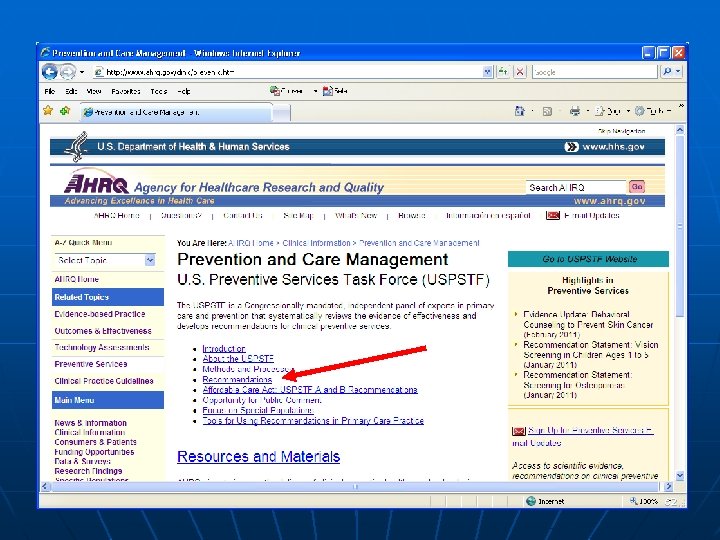Image resolution: width=720 pixels, height=540 pixels.
Task: Open Favorites Center with the yellow star icon
Action: coord(48,111)
